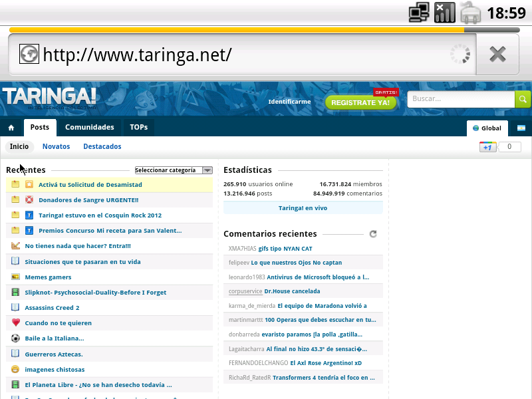Click the book icon beside Guerreros Aztecas
This screenshot has height=399, width=532.
coord(15,354)
